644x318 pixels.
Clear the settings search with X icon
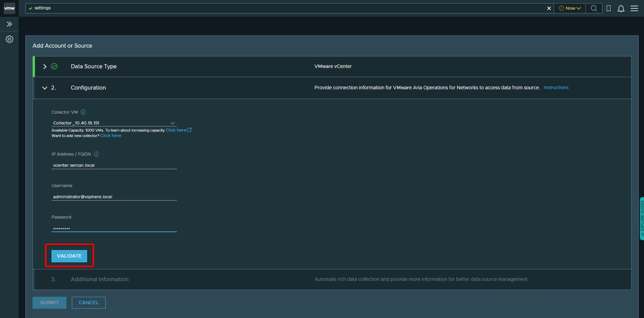(x=549, y=8)
